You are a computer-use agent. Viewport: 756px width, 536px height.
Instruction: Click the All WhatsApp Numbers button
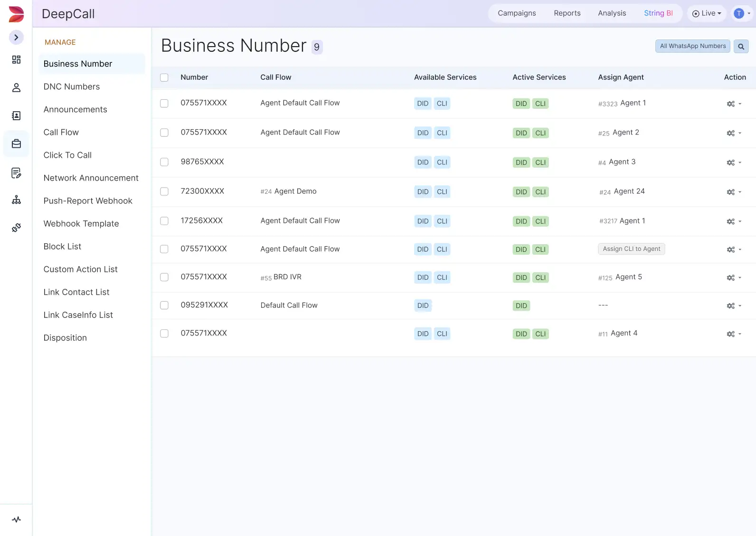click(x=692, y=46)
